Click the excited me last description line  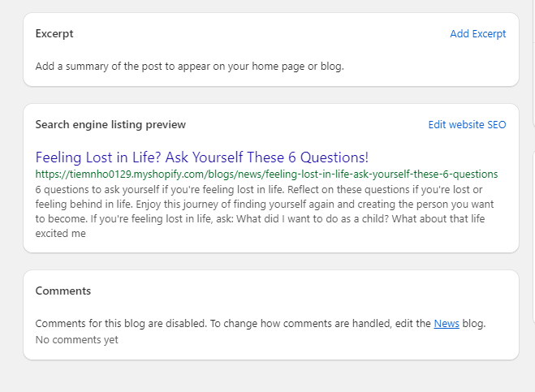(x=60, y=234)
